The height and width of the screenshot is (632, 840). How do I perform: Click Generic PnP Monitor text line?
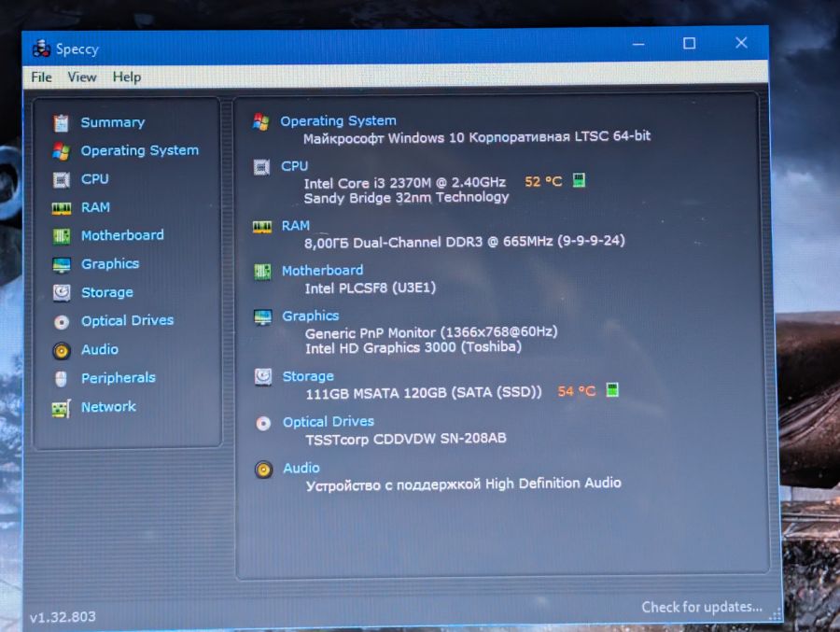[x=431, y=332]
